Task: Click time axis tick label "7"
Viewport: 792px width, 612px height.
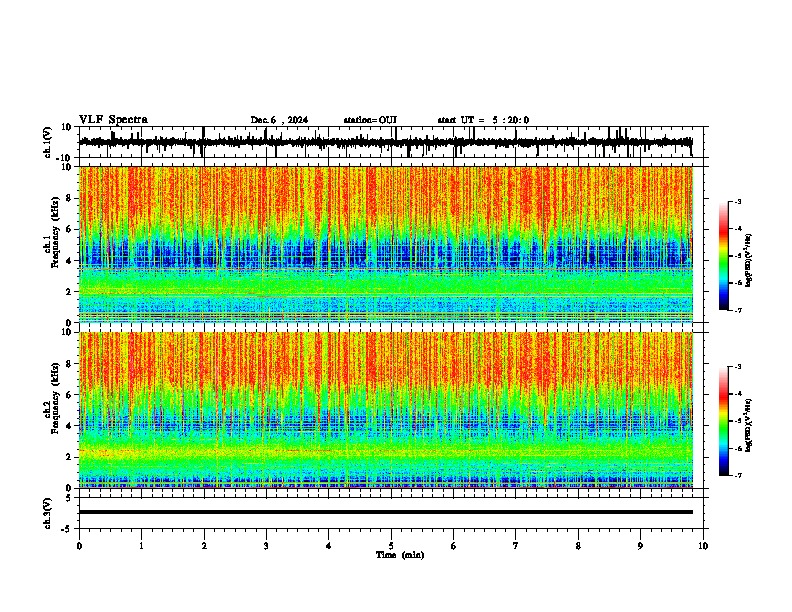Action: click(x=516, y=546)
